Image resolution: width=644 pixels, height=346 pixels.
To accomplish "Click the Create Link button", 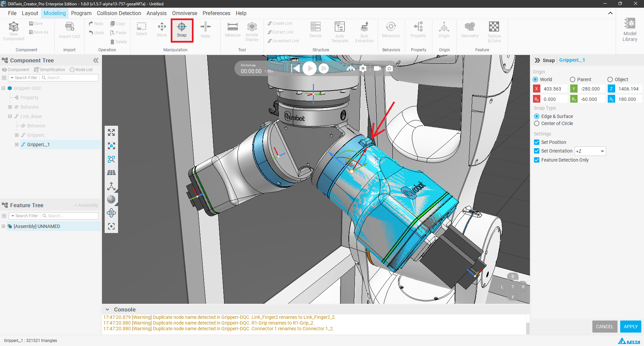I will click(x=280, y=23).
